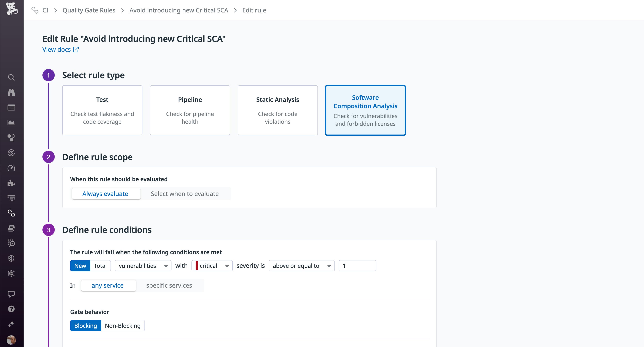Click the puzzle piece Integrations icon
The image size is (644, 347).
pyautogui.click(x=11, y=183)
